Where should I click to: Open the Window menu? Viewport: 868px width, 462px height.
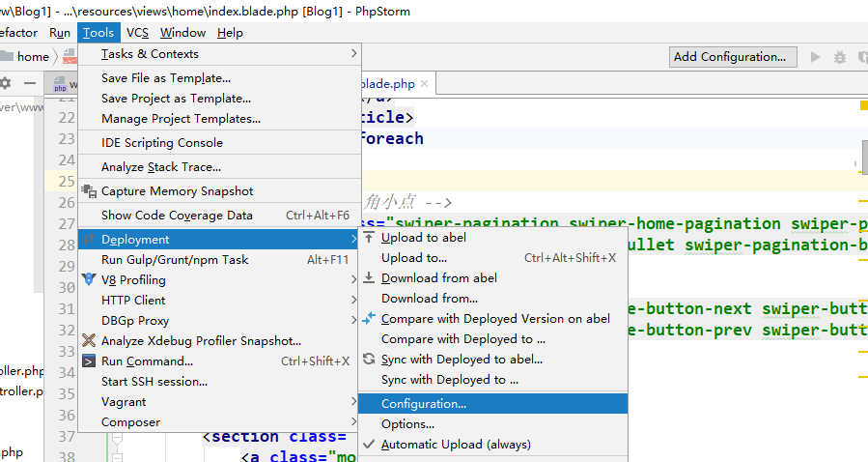182,33
